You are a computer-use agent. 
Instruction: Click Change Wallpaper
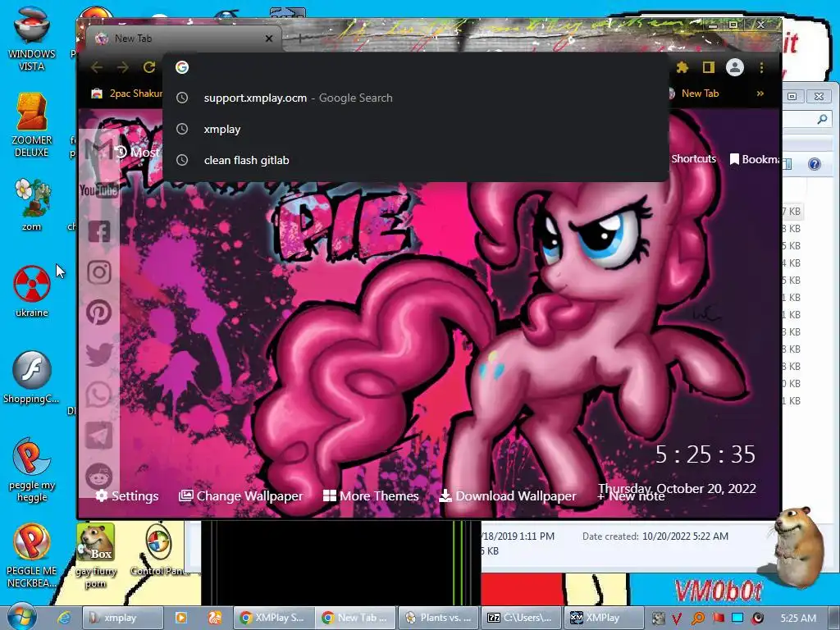240,496
